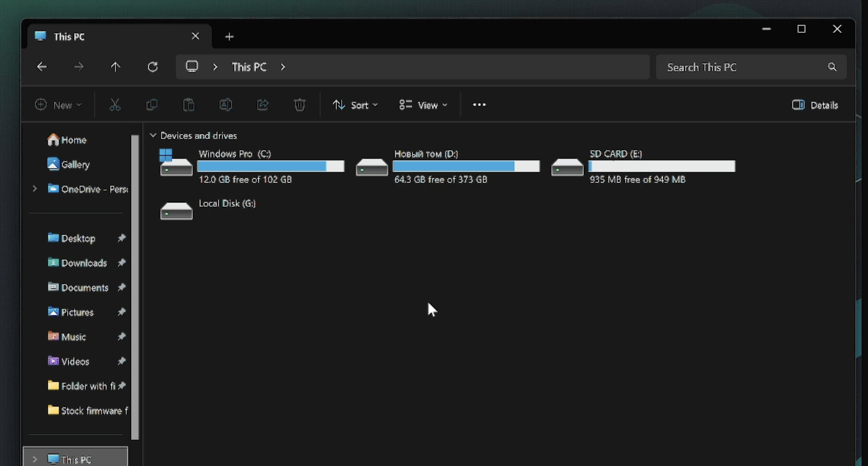Image resolution: width=868 pixels, height=466 pixels.
Task: Click the Copy icon in toolbar
Action: (152, 105)
